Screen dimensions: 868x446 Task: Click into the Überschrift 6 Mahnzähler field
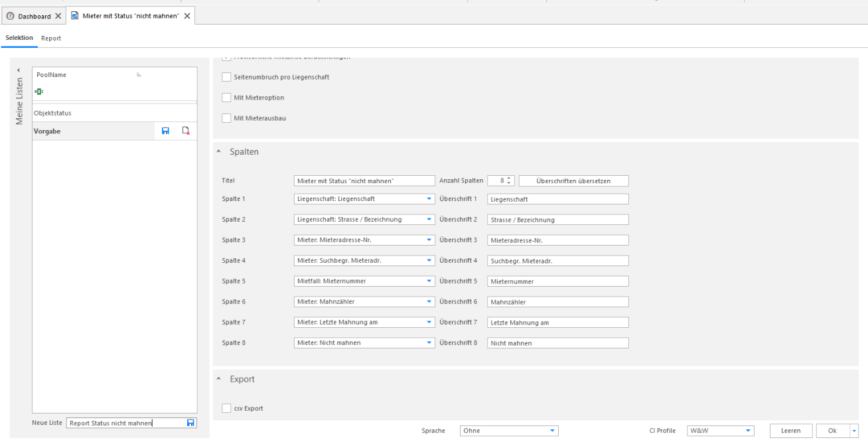[557, 302]
